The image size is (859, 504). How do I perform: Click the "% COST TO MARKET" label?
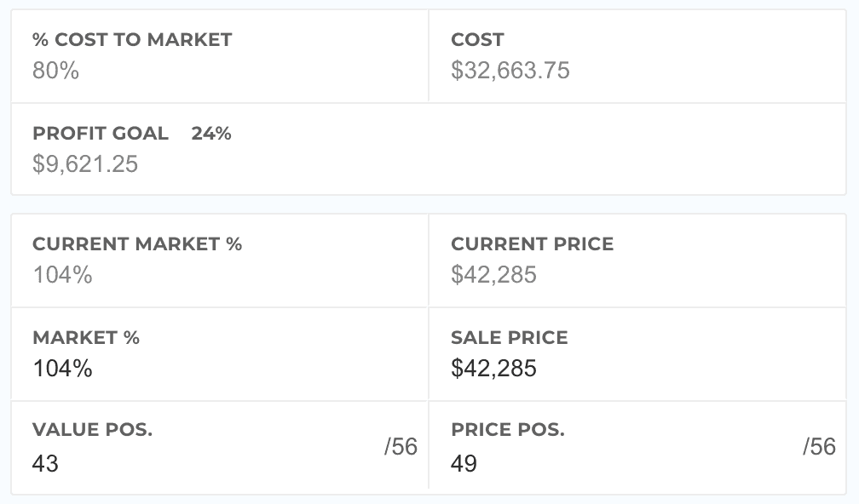point(132,39)
